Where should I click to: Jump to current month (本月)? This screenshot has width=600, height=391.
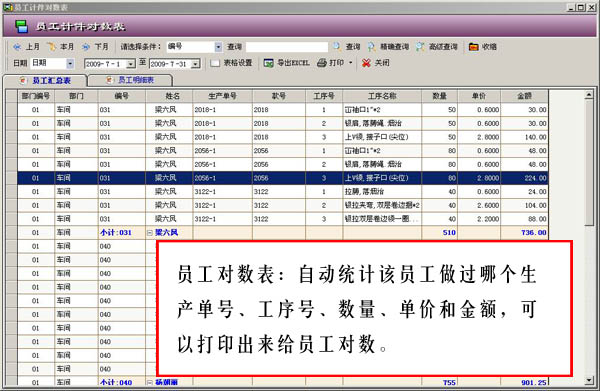[60, 47]
